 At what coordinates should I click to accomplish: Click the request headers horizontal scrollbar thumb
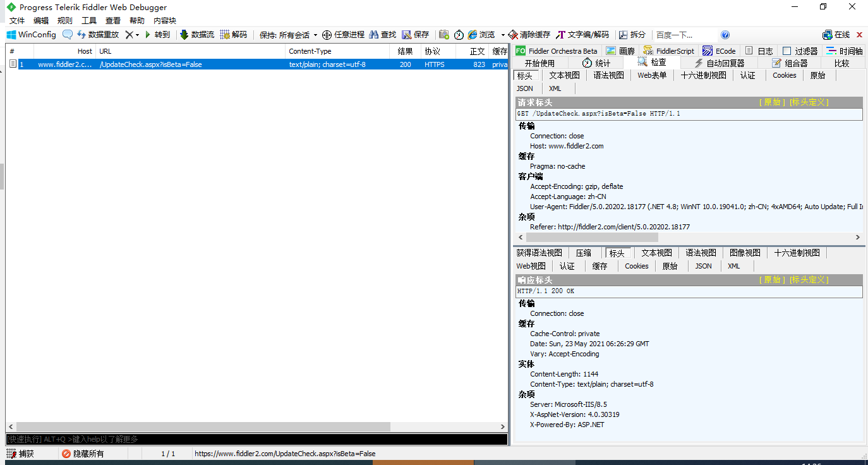point(591,238)
